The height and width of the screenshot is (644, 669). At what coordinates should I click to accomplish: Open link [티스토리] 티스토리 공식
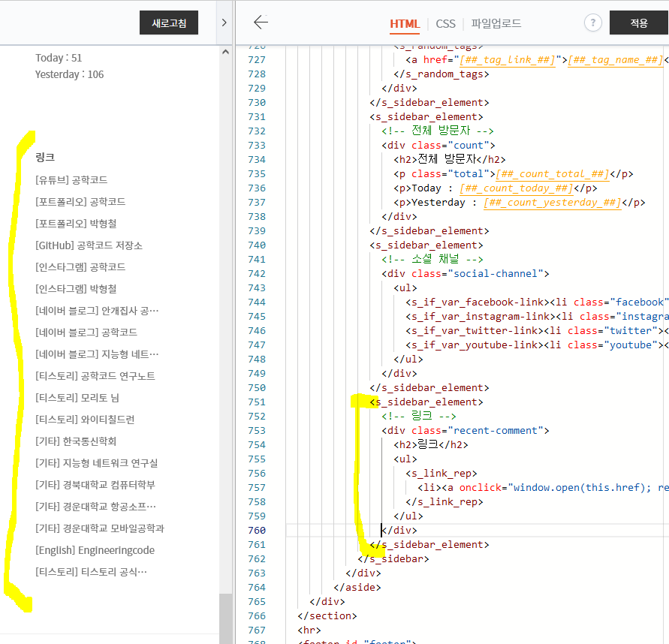point(92,572)
